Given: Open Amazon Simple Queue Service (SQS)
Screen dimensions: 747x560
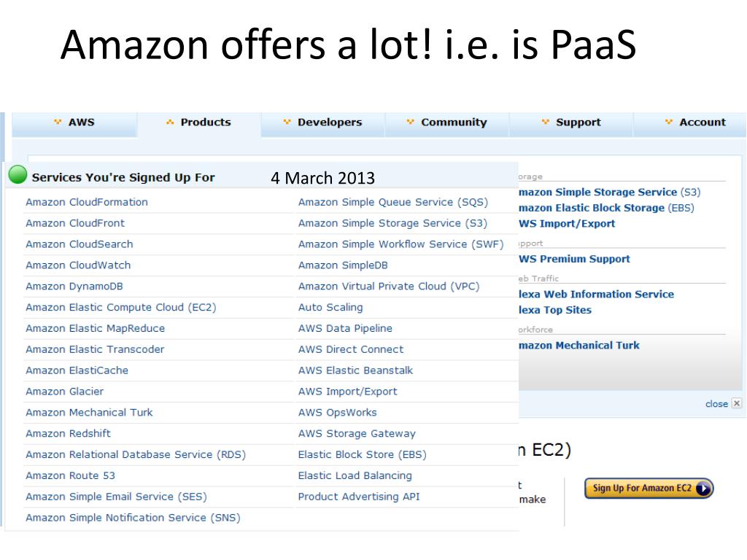Looking at the screenshot, I should pos(393,202).
